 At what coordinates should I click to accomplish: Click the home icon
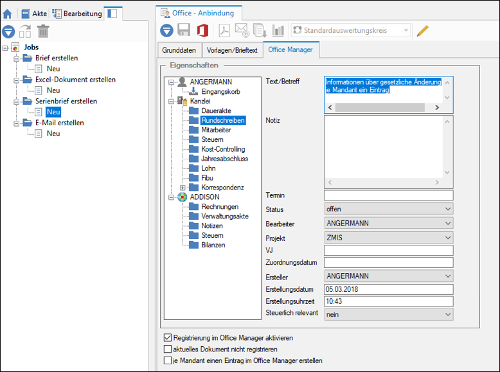tap(7, 14)
